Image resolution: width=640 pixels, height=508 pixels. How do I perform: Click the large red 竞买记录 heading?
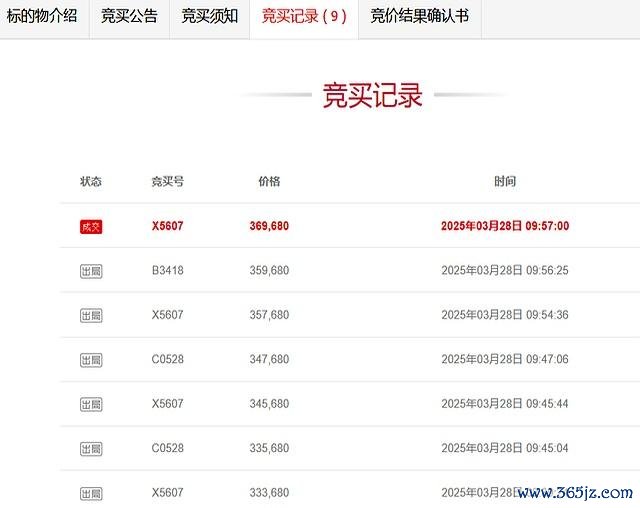[x=372, y=95]
